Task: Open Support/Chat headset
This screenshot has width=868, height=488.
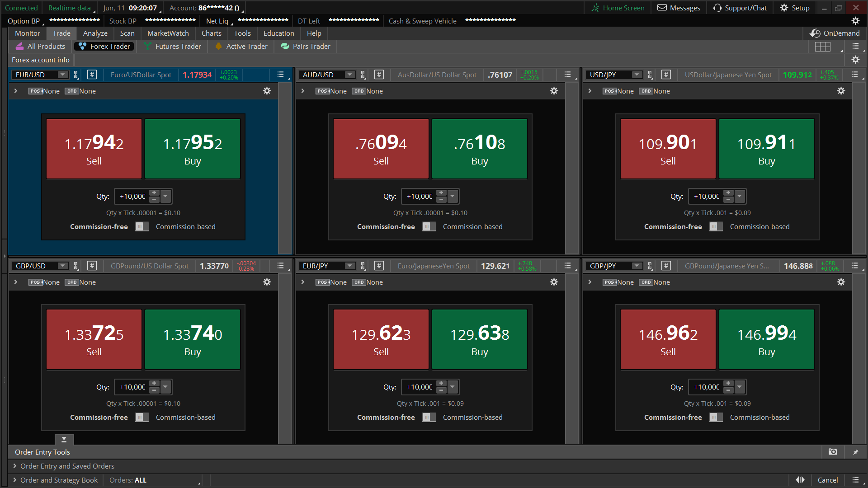Action: (x=717, y=8)
